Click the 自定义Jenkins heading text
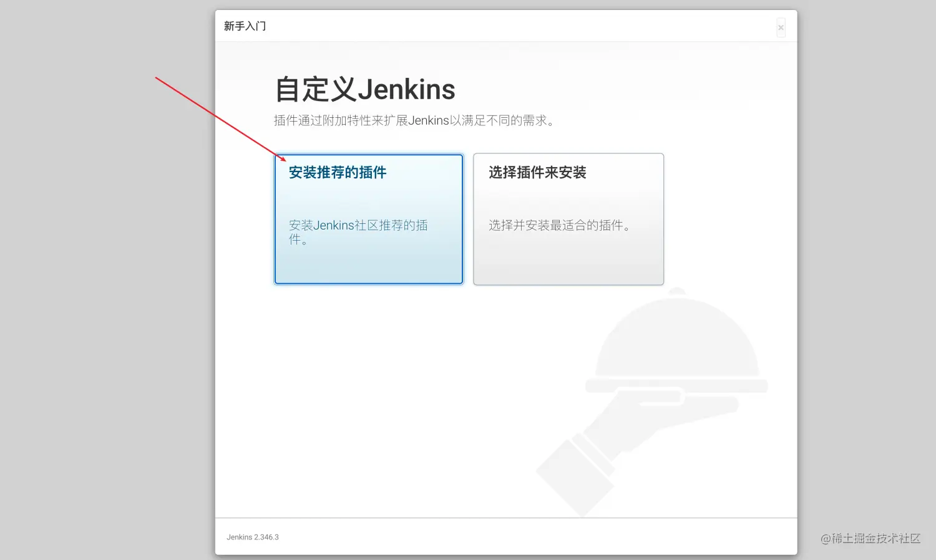936x560 pixels. (x=365, y=89)
